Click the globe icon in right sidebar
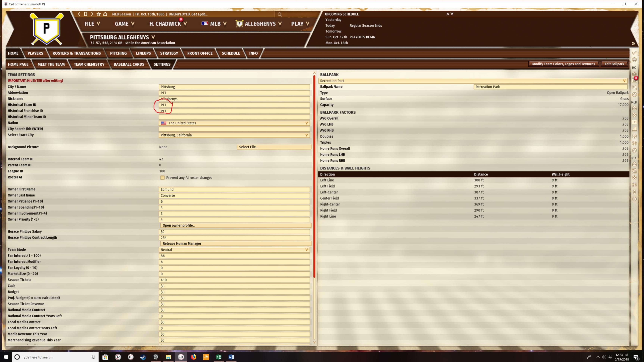Screen dimensions: 644x362 tap(634, 60)
